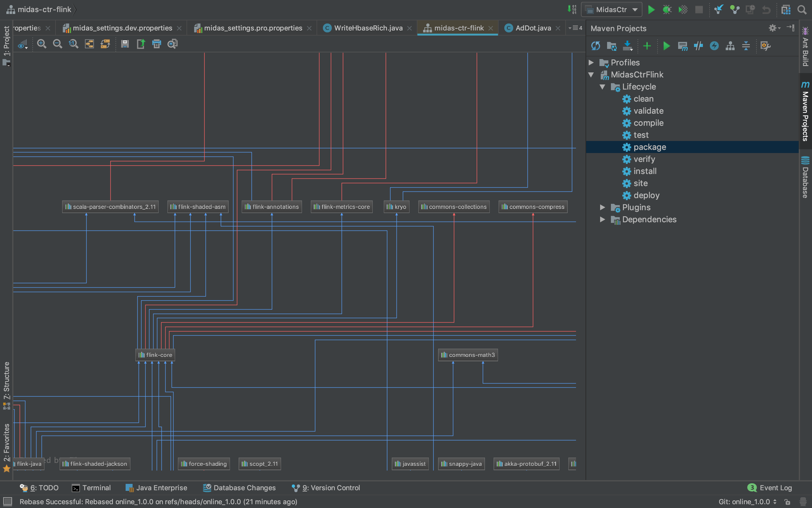This screenshot has height=508, width=812.
Task: Show the hidden tabs list dropdown
Action: click(575, 28)
